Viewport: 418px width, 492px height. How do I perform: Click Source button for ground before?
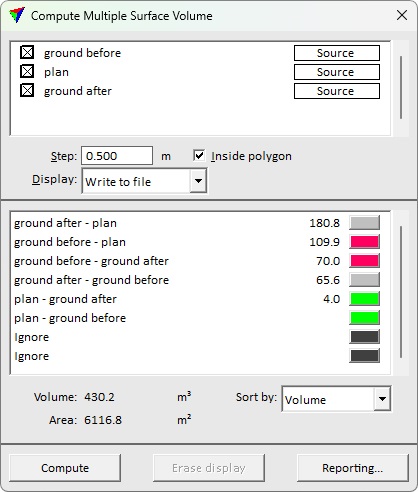[337, 53]
